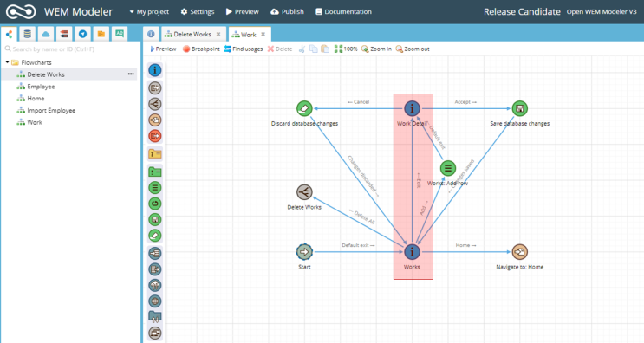Select the teal globe web palette icon
The height and width of the screenshot is (343, 644).
tap(155, 301)
